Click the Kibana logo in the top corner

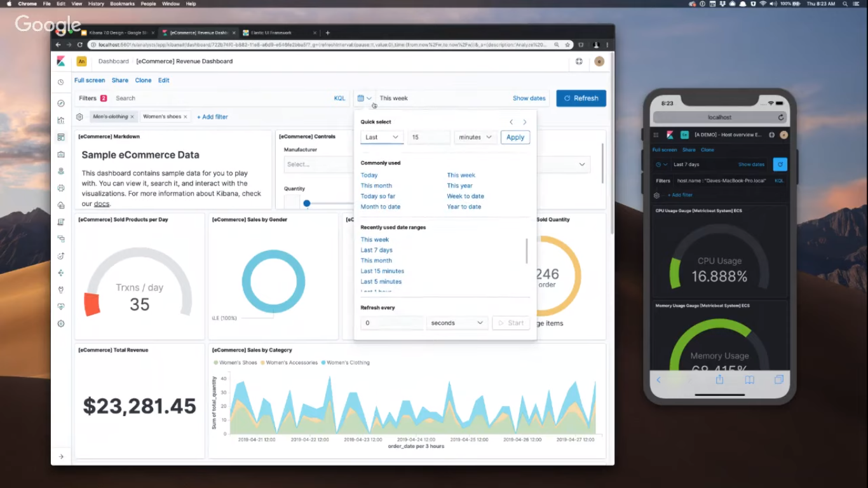point(61,61)
